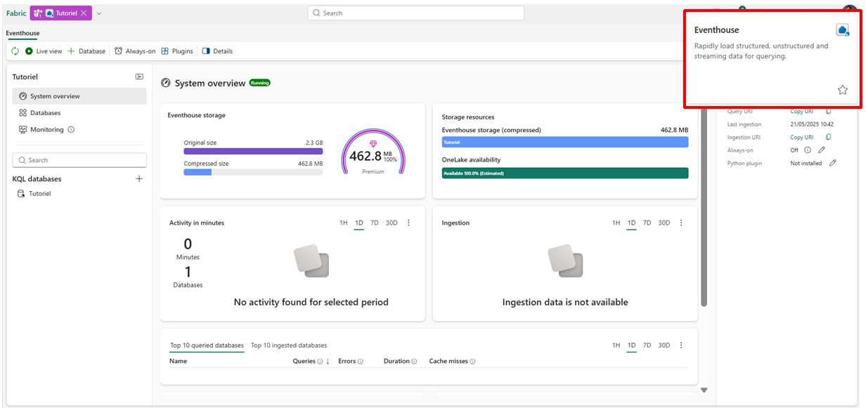Set Activity in minutes range to 7D
This screenshot has width=868, height=408.
375,223
